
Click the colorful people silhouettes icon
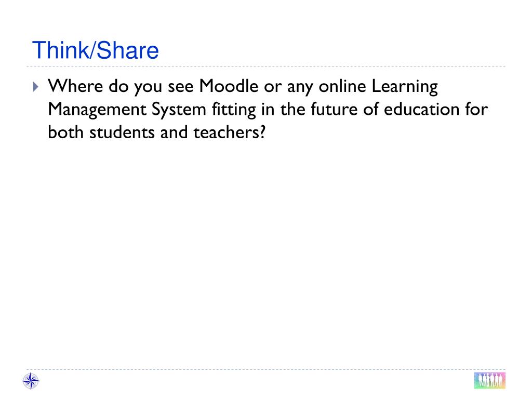tap(489, 380)
